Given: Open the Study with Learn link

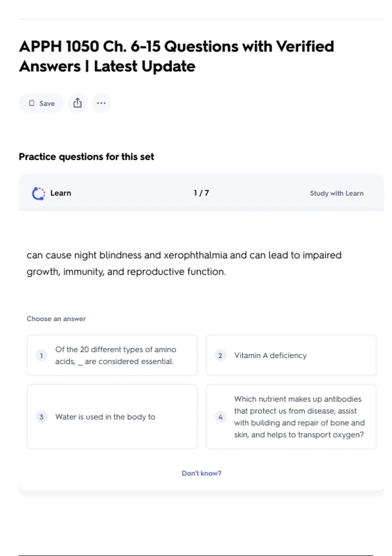Looking at the screenshot, I should tap(336, 193).
